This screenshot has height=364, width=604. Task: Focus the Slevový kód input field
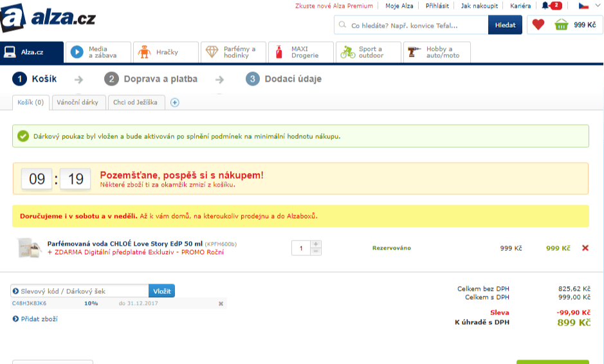84,291
